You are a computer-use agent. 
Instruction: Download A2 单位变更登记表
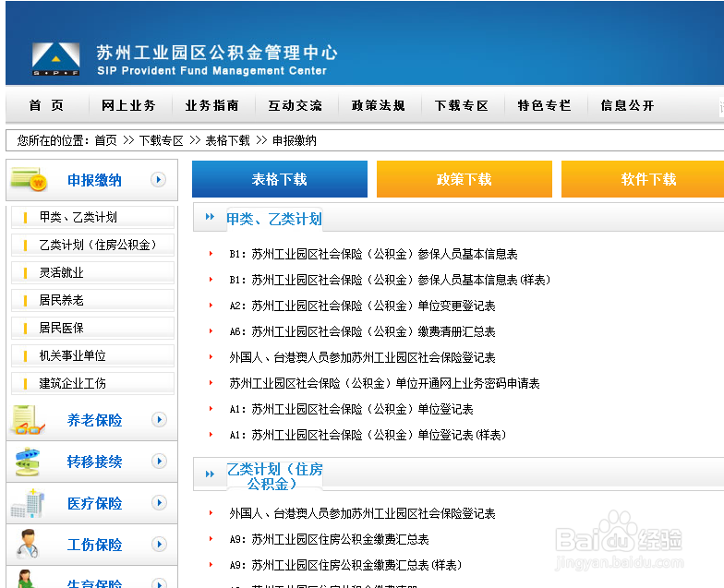tap(362, 306)
